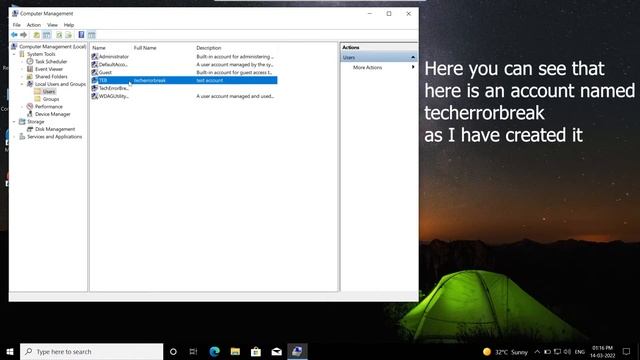640x360 pixels.
Task: Select Computer Management (Local) root node
Action: (53, 47)
